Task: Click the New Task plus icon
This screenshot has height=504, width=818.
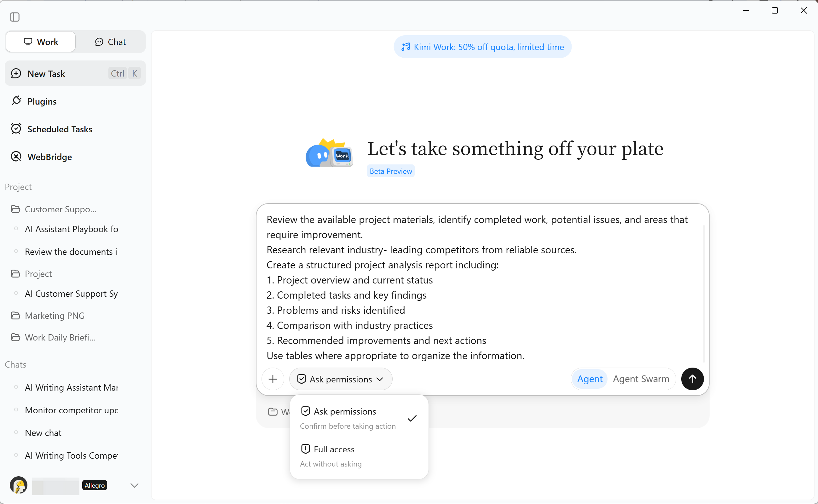Action: (x=16, y=73)
